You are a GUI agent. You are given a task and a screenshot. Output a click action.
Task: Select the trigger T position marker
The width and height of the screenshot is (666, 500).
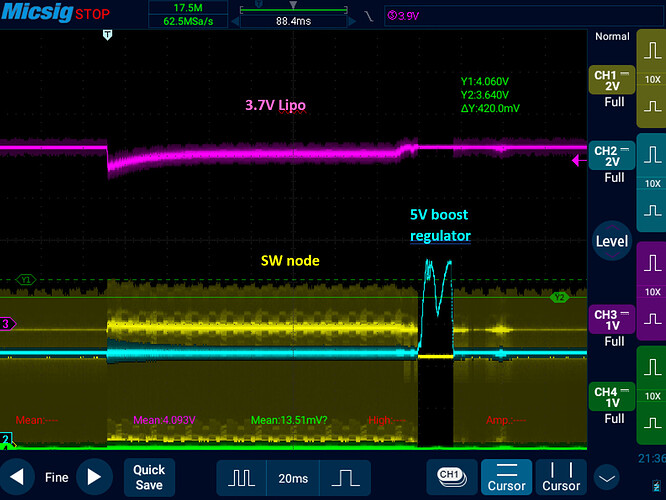pyautogui.click(x=107, y=35)
